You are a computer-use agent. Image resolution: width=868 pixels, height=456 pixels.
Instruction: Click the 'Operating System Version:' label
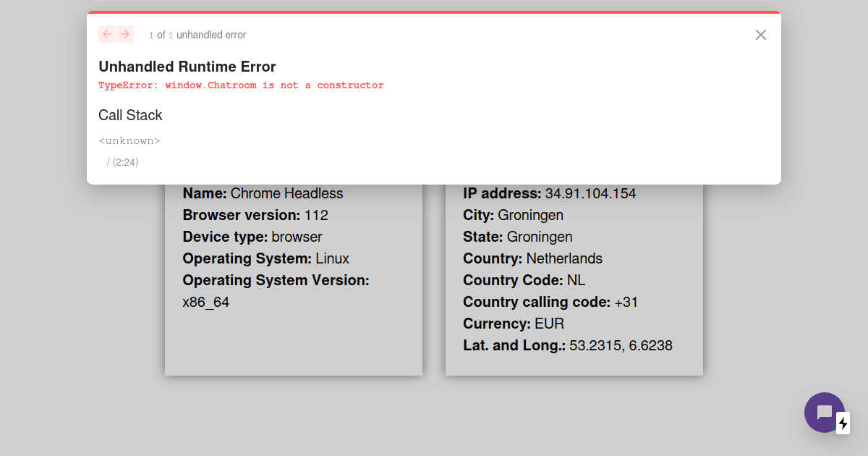coord(276,280)
